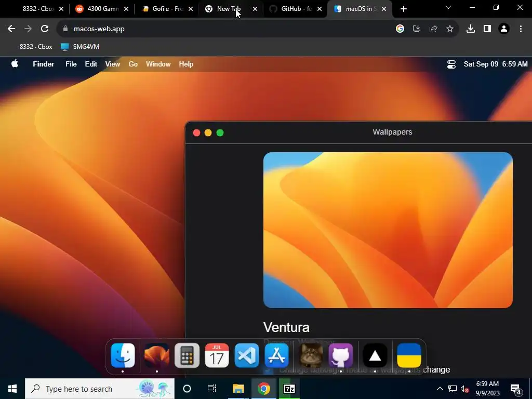Open Chrome downloads
This screenshot has width=532, height=399.
click(471, 29)
